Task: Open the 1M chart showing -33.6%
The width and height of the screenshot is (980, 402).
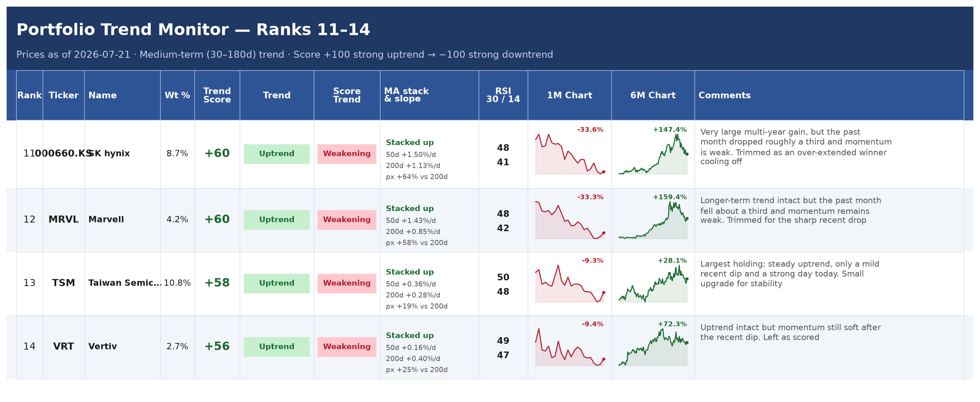Action: [x=569, y=154]
